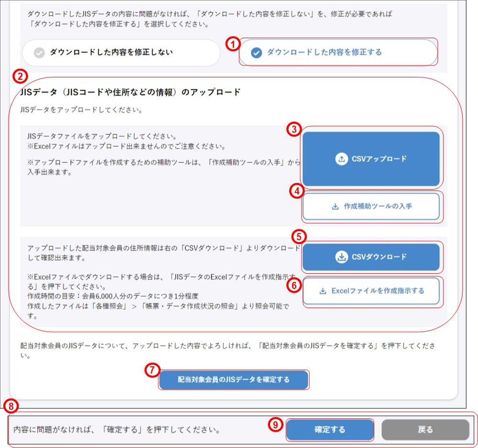Image resolution: width=478 pixels, height=448 pixels.
Task: Open 作成補助ツールの入手 to get the helper tool
Action: click(x=372, y=206)
